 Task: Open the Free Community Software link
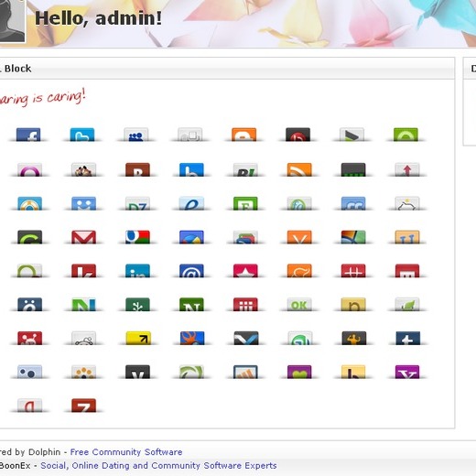[x=126, y=452]
